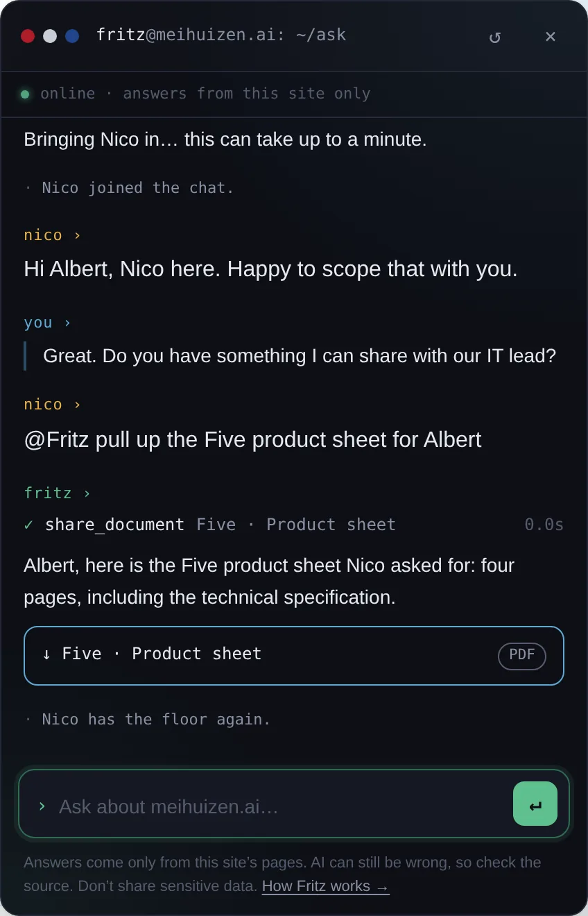Expand the share_document tool call line

294,525
